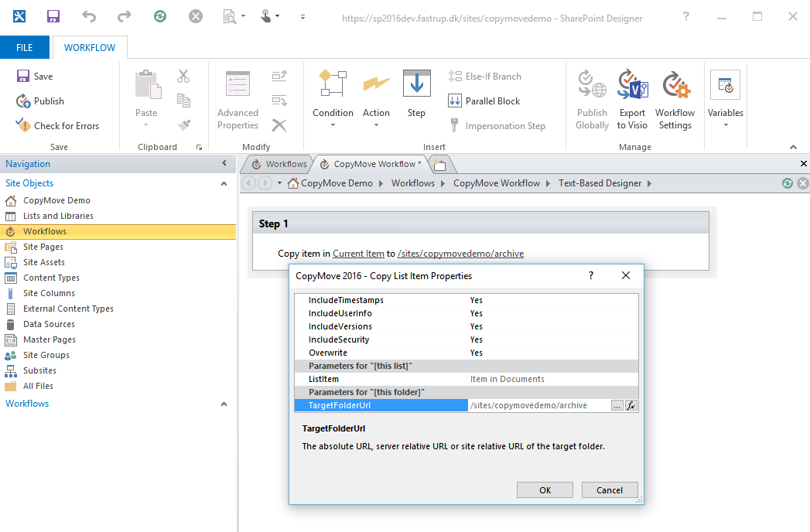Select Lists and Libraries in navigation
Viewport: 810px width, 532px height.
(58, 216)
